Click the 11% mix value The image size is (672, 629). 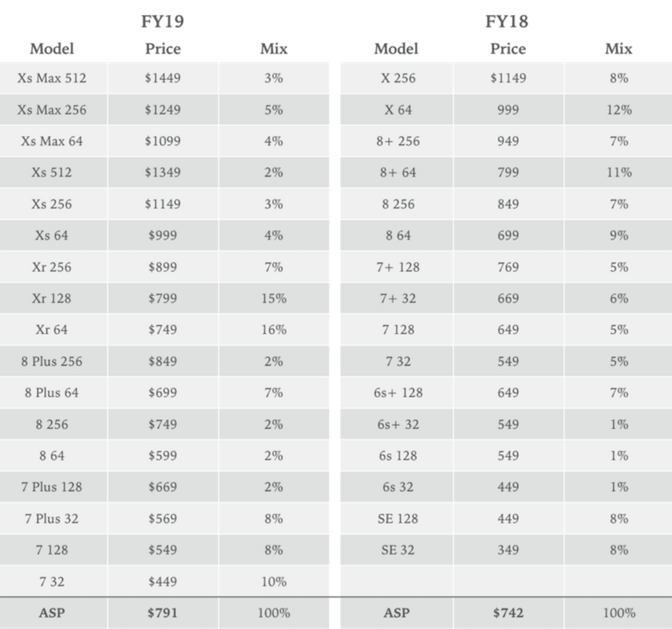click(x=618, y=172)
